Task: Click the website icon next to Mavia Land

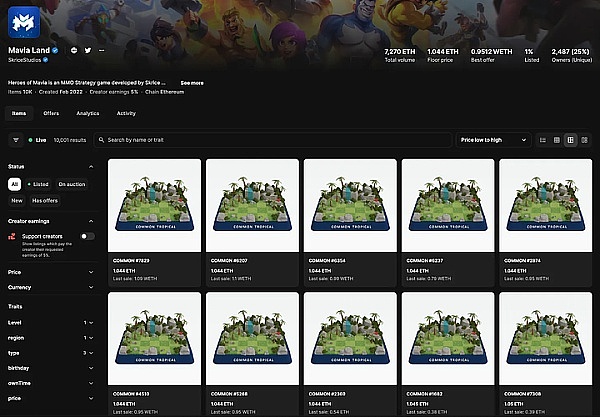Action: click(74, 50)
